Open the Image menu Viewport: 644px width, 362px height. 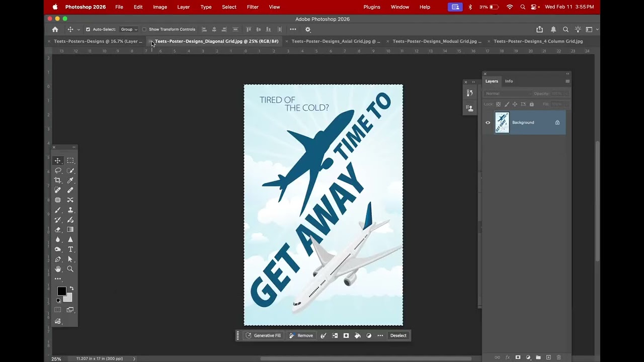point(160,7)
